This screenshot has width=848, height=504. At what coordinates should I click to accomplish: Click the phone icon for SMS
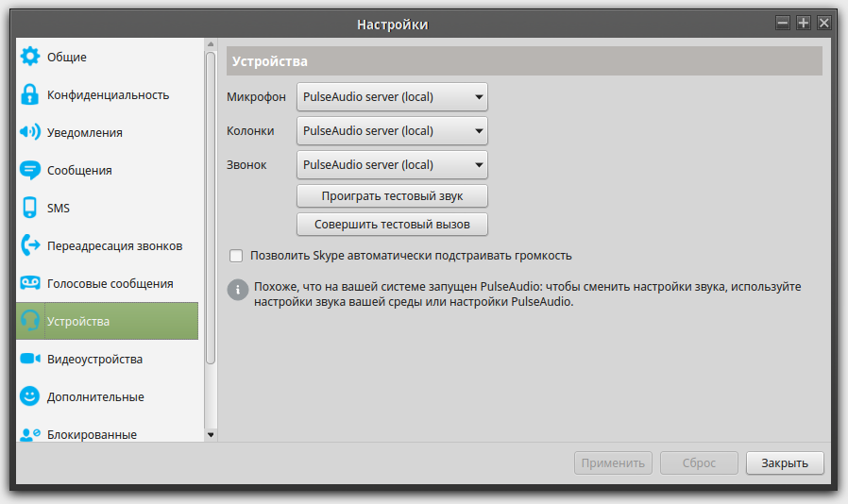click(x=30, y=208)
